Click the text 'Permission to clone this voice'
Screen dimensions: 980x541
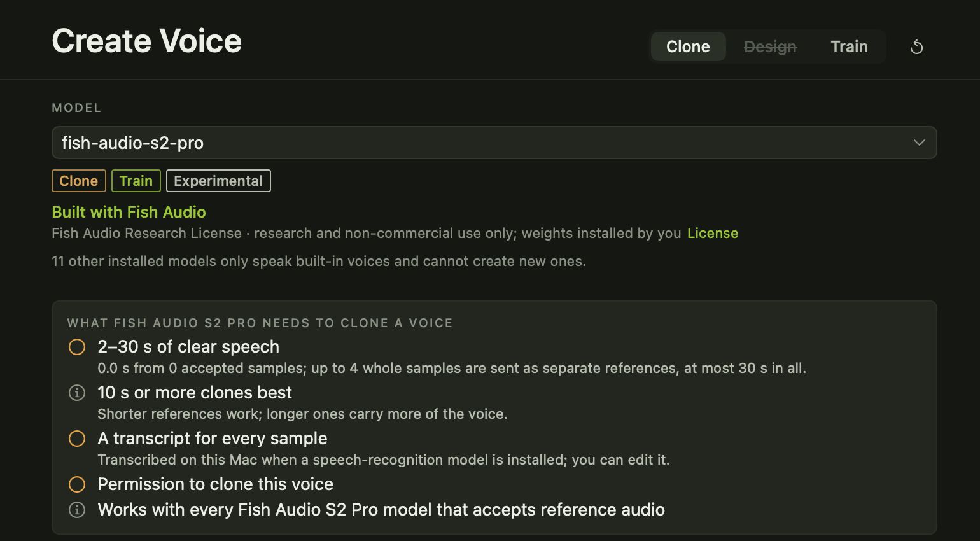(215, 484)
